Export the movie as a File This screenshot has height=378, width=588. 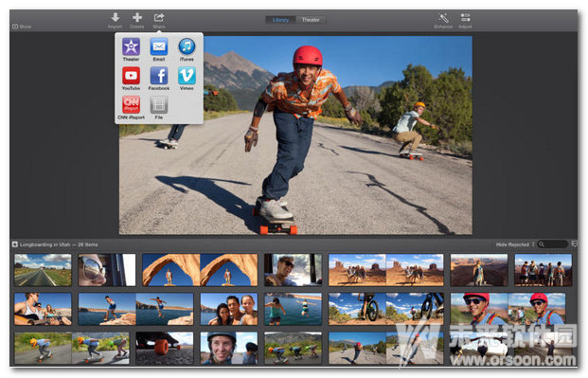tap(159, 105)
